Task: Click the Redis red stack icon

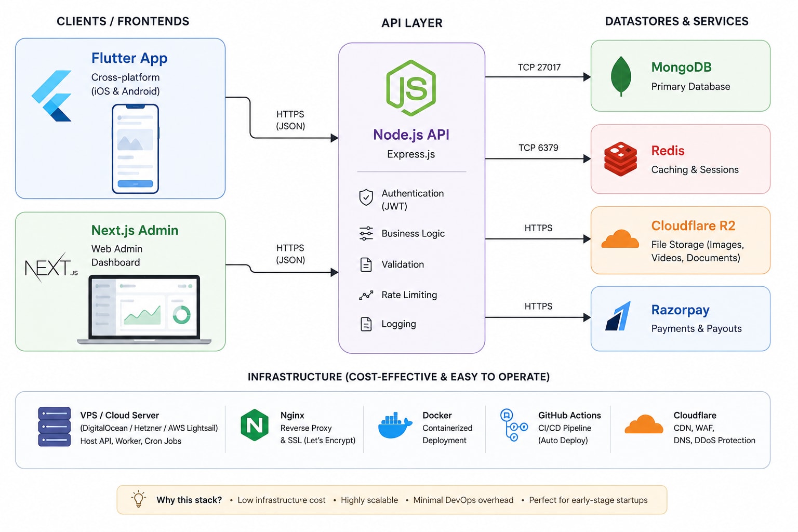Action: click(620, 159)
